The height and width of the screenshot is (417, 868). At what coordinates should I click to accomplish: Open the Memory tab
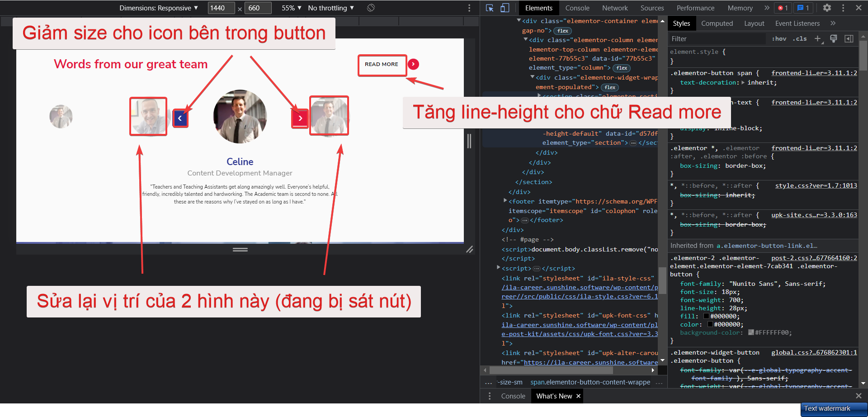(x=740, y=8)
